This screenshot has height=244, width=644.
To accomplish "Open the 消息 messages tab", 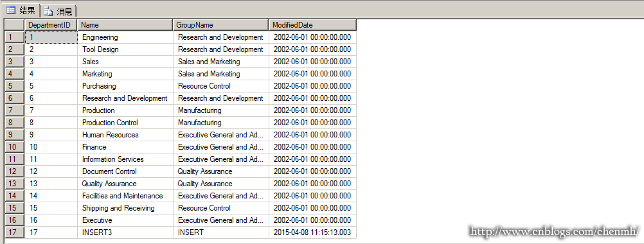I will click(x=58, y=11).
